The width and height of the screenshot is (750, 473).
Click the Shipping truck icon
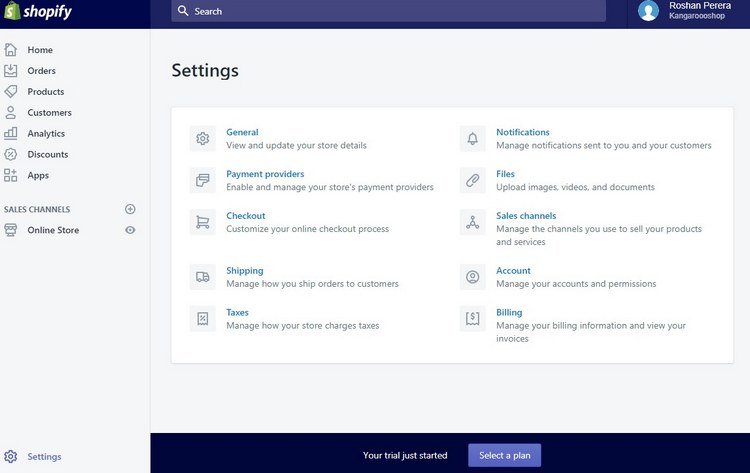tap(203, 277)
